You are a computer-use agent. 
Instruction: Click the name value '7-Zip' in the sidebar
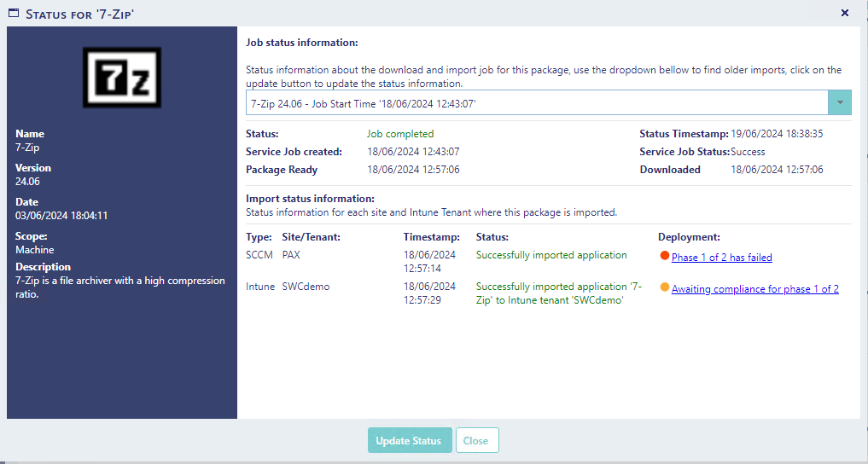(x=27, y=147)
